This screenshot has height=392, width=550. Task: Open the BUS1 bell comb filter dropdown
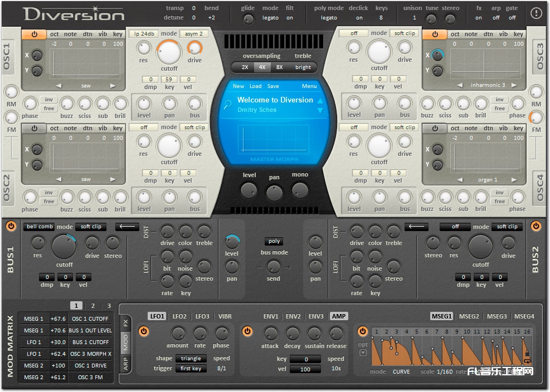point(39,227)
